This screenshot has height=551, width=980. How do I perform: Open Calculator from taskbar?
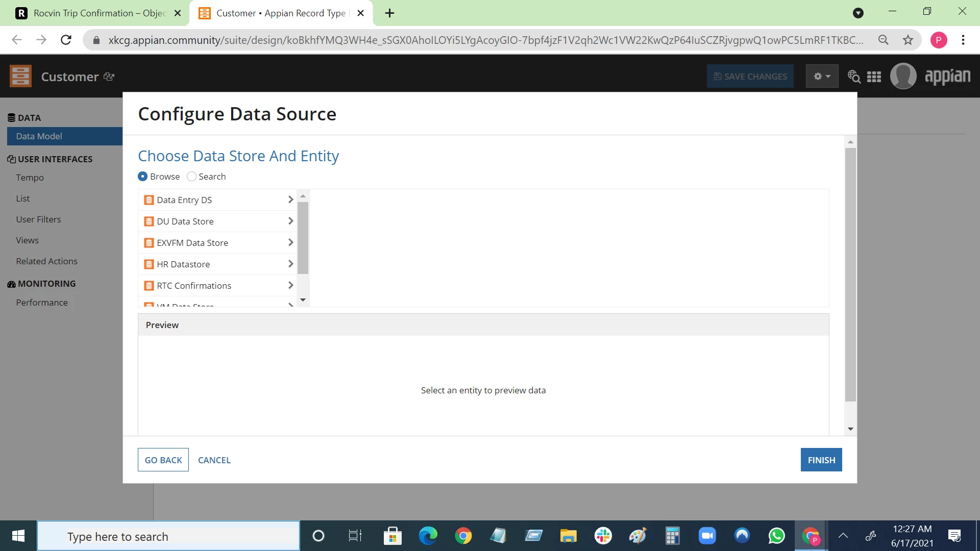[673, 536]
